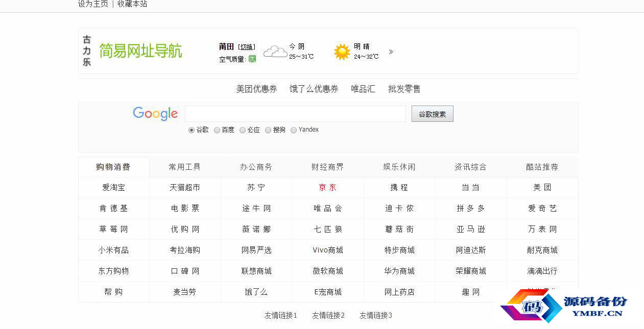644x329 pixels.
Task: Open the 简易网址导航 site title
Action: [x=140, y=51]
